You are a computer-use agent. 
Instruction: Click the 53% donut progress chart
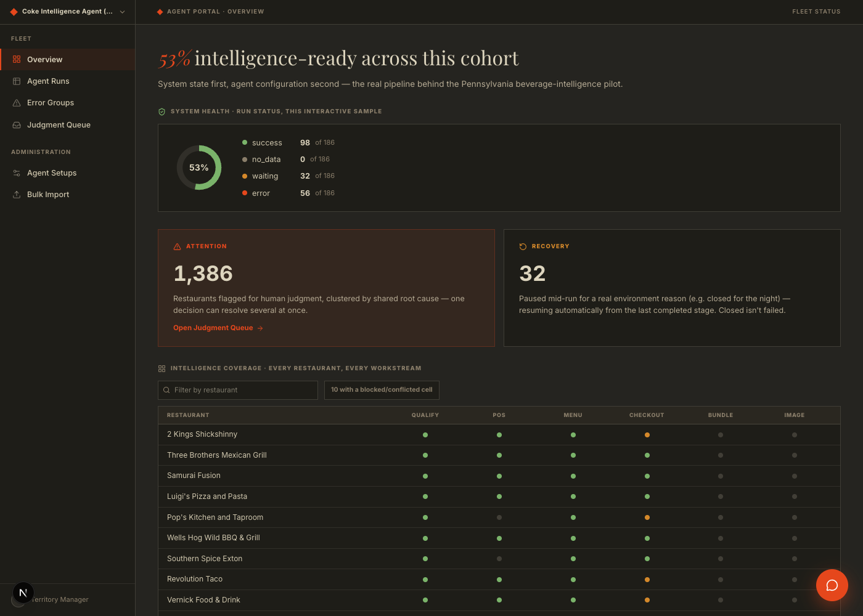198,168
